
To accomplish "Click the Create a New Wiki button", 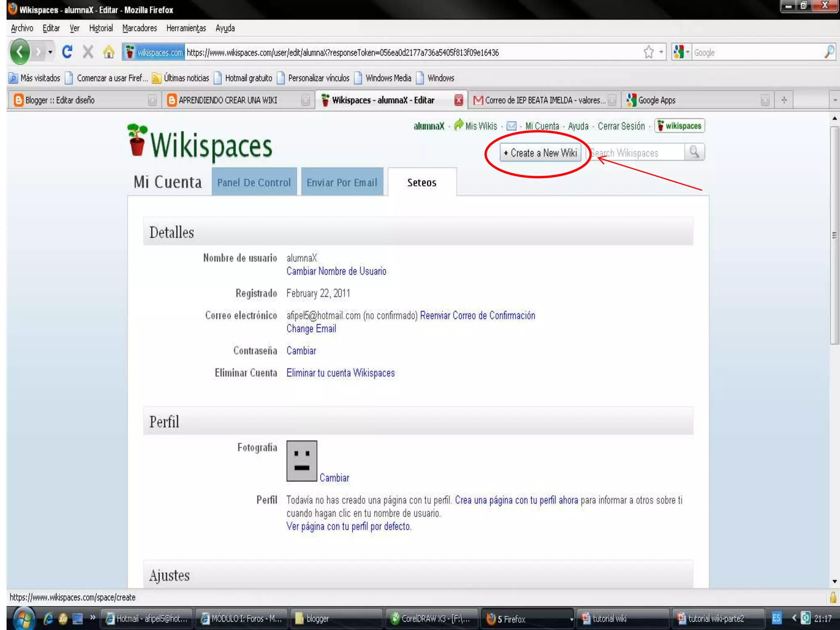I will coord(540,153).
